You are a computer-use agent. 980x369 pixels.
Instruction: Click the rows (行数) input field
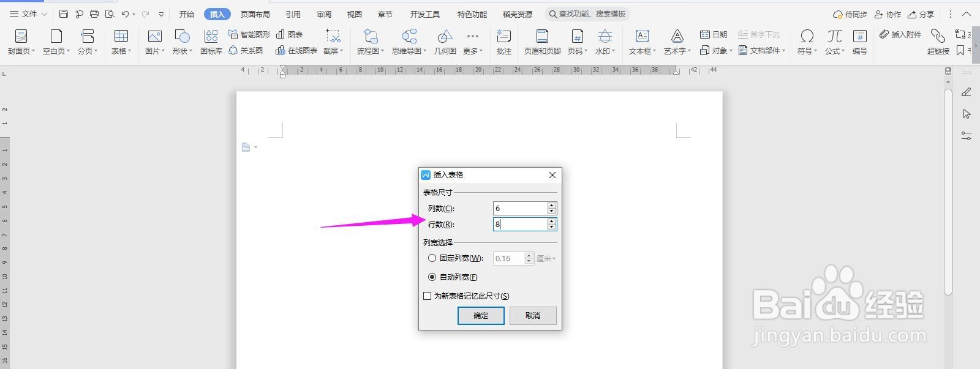click(520, 224)
